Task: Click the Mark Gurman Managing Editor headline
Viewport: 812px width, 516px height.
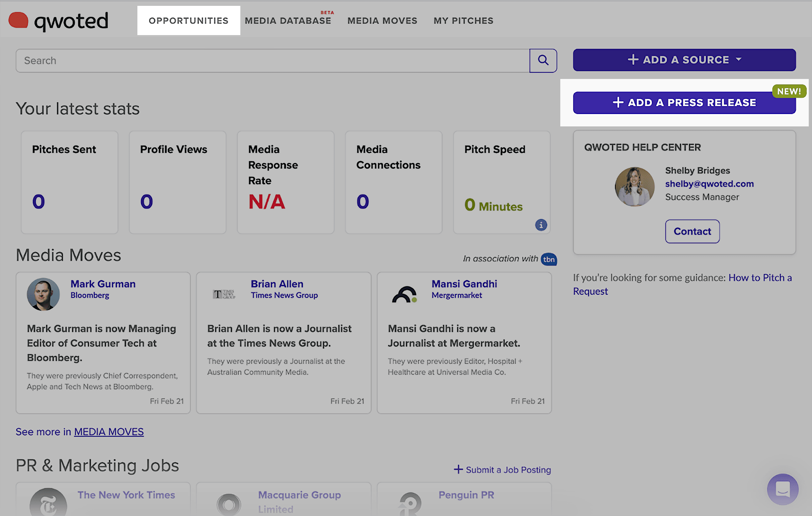Action: tap(101, 343)
